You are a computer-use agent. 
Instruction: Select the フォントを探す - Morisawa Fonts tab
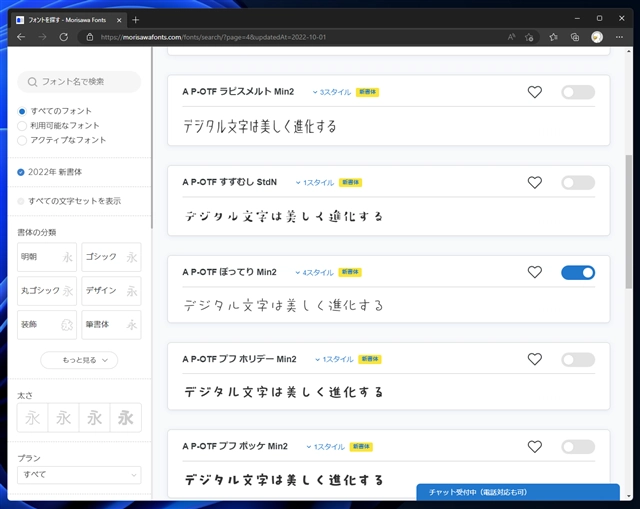tap(68, 20)
